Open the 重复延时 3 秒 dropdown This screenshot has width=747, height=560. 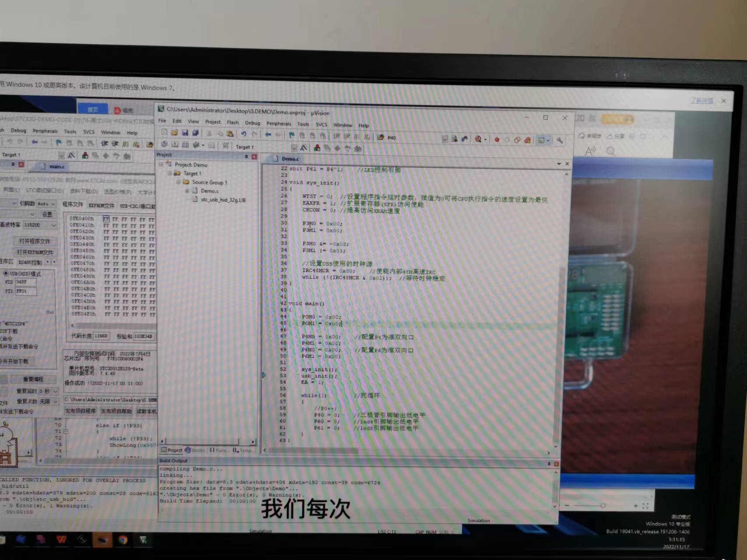point(55,391)
